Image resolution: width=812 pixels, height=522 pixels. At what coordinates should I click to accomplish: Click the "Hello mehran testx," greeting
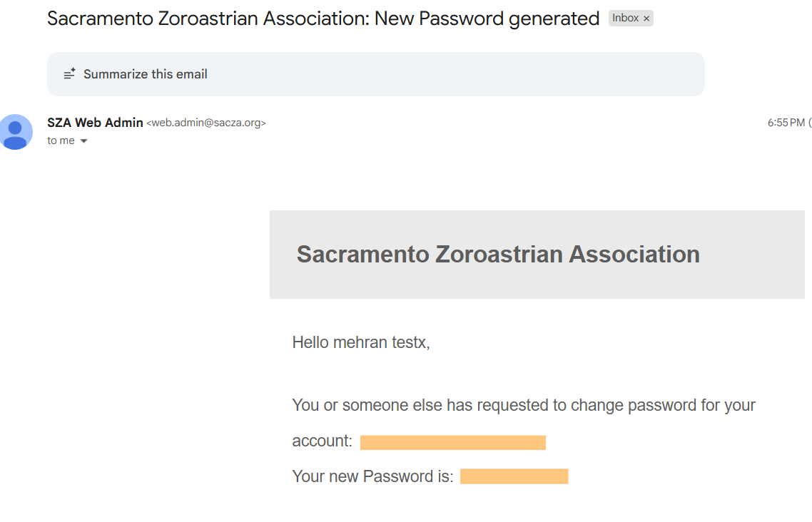point(361,342)
